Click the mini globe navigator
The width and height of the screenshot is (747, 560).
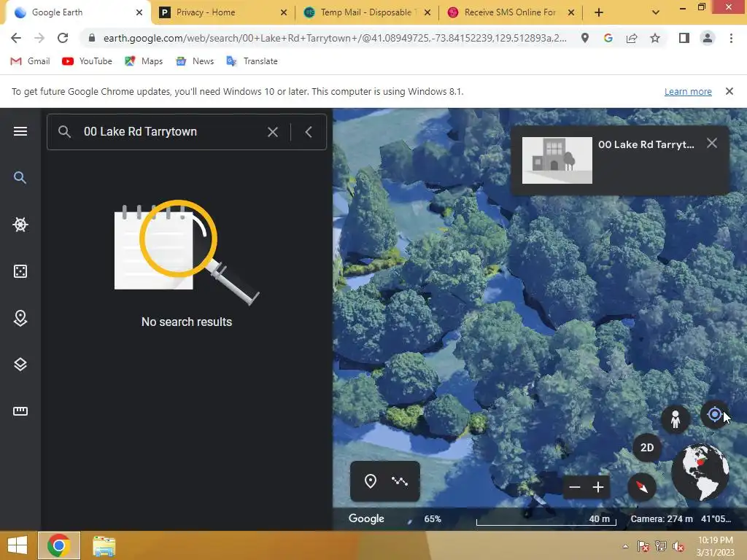700,472
